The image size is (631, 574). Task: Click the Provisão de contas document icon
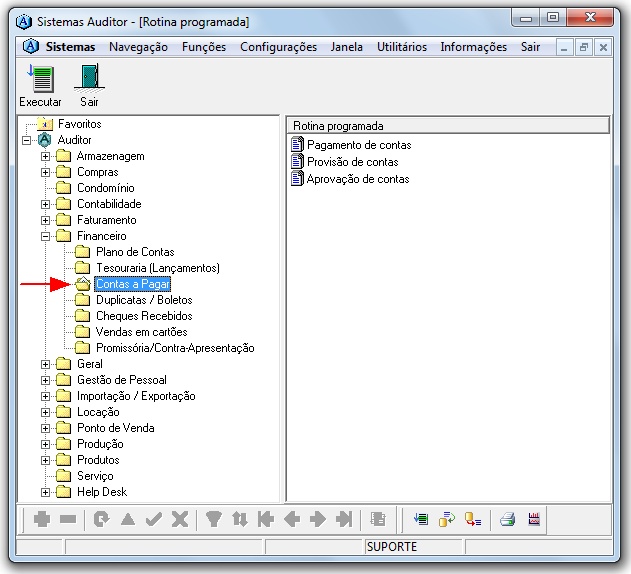pos(297,161)
